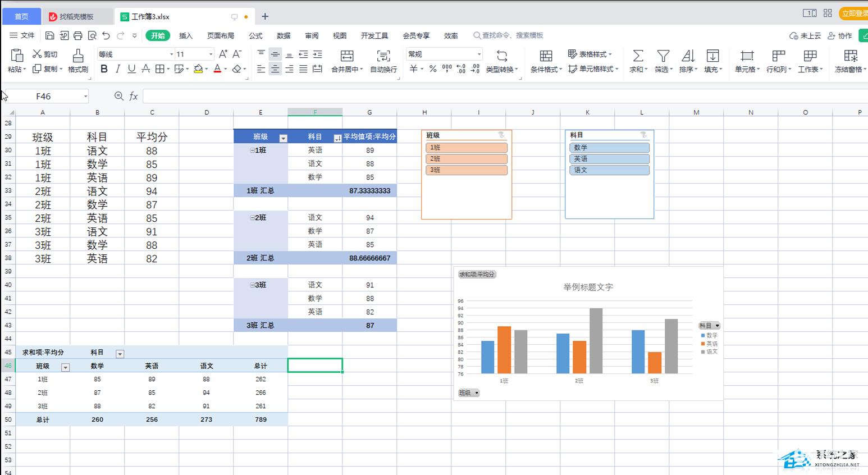Click 未上云 cloud status button
This screenshot has height=475, width=868.
tap(805, 35)
